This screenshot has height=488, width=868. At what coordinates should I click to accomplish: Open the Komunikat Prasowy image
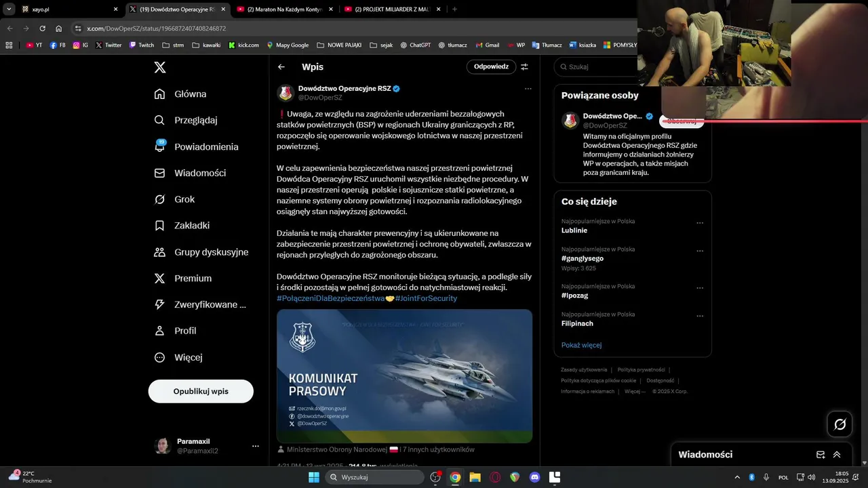[404, 376]
